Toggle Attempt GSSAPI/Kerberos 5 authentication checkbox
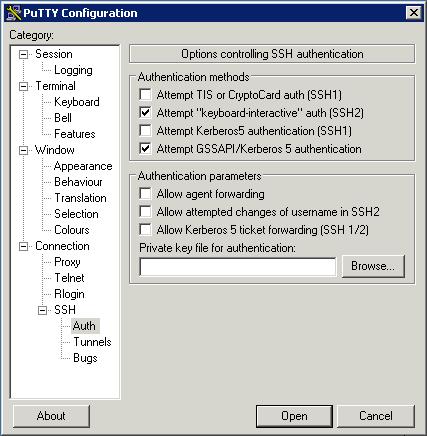The width and height of the screenshot is (427, 436). (x=145, y=148)
